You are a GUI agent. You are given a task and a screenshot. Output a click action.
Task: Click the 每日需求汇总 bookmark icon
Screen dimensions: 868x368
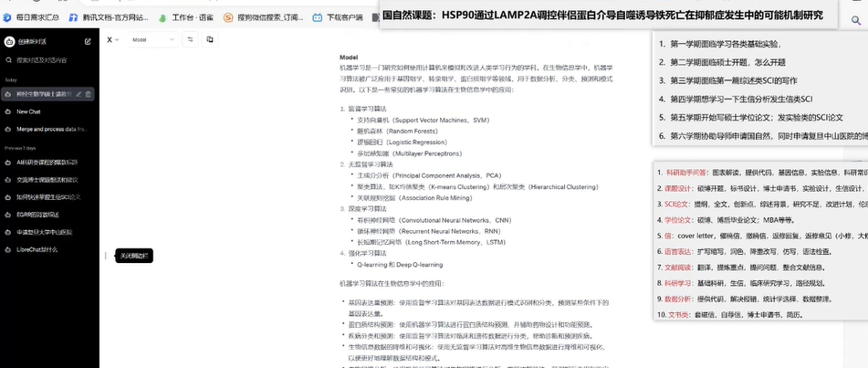(6, 17)
